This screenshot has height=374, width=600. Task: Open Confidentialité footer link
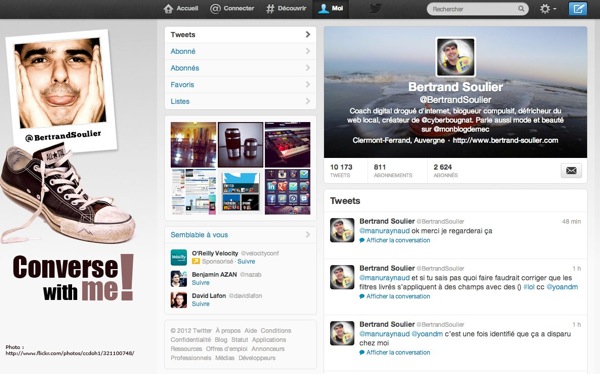coord(191,340)
